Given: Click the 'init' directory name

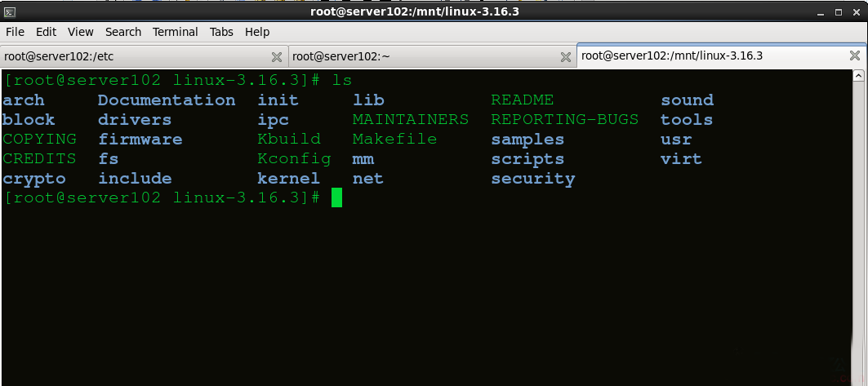Looking at the screenshot, I should click(278, 100).
